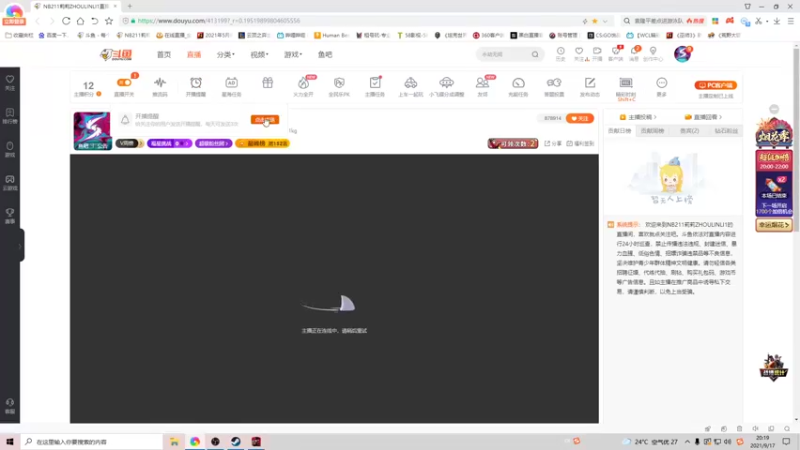Switch to 贡献周榜 tab

[652, 131]
